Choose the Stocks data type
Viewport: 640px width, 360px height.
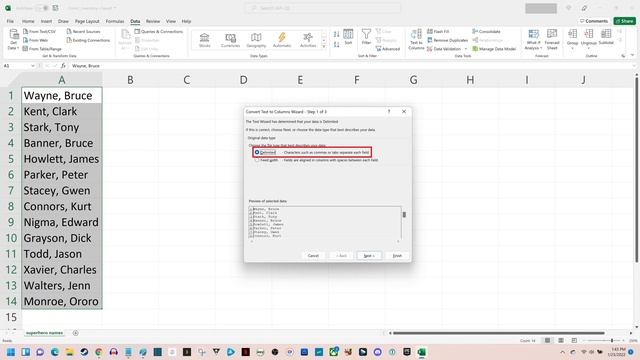[204, 40]
